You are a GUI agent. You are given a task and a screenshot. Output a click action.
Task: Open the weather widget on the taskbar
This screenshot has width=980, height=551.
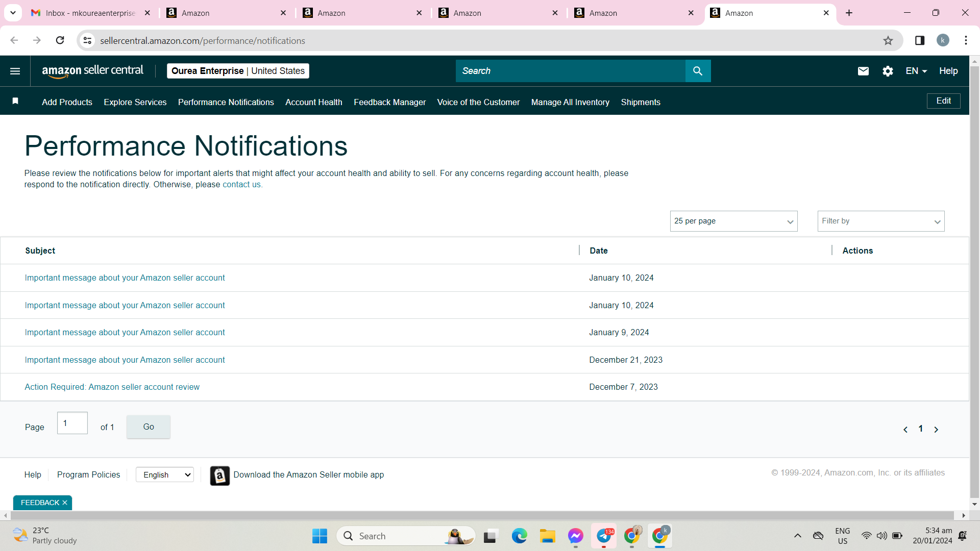44,536
